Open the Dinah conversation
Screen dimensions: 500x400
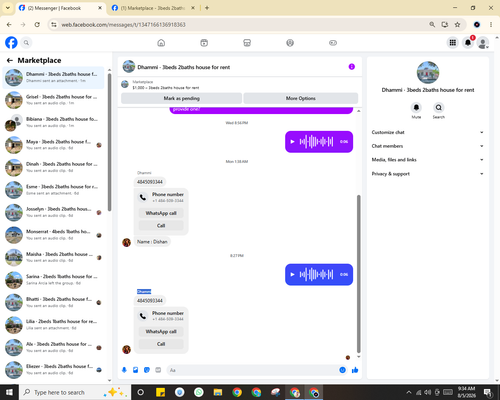tap(53, 167)
